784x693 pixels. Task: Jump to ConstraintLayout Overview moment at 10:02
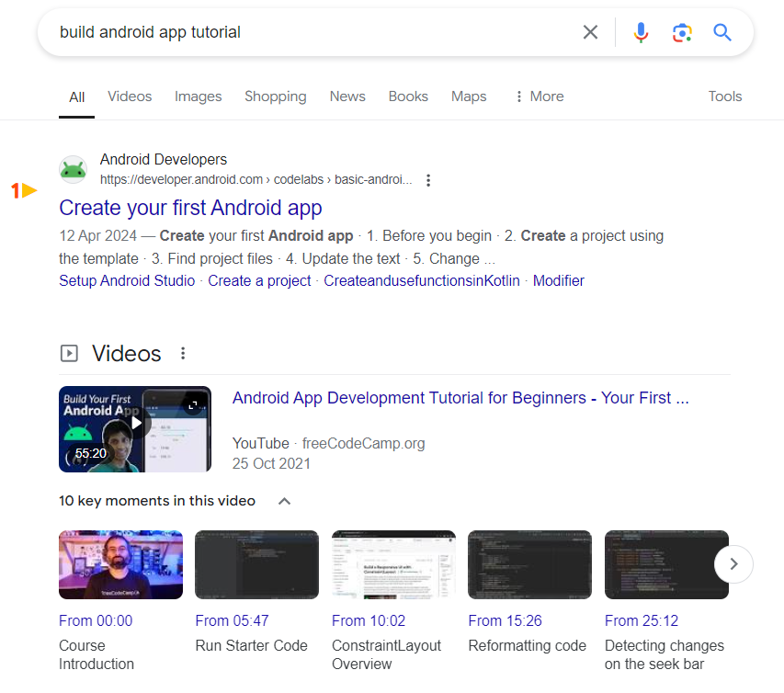(x=393, y=564)
